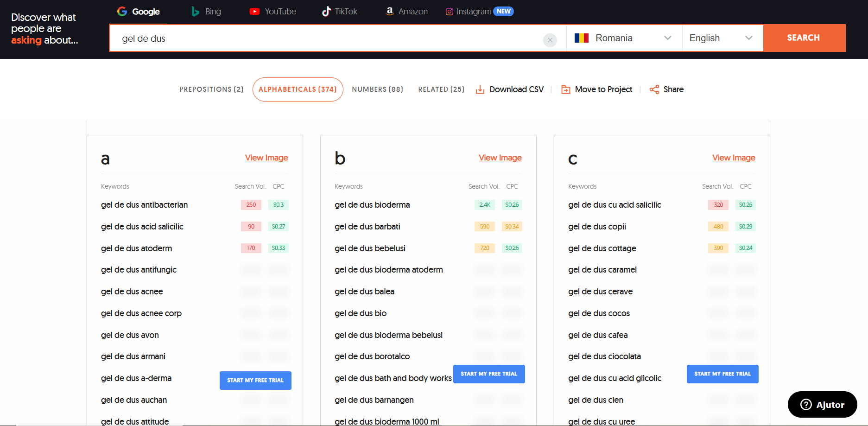Click the Share link text
The image size is (868, 426).
(x=673, y=89)
